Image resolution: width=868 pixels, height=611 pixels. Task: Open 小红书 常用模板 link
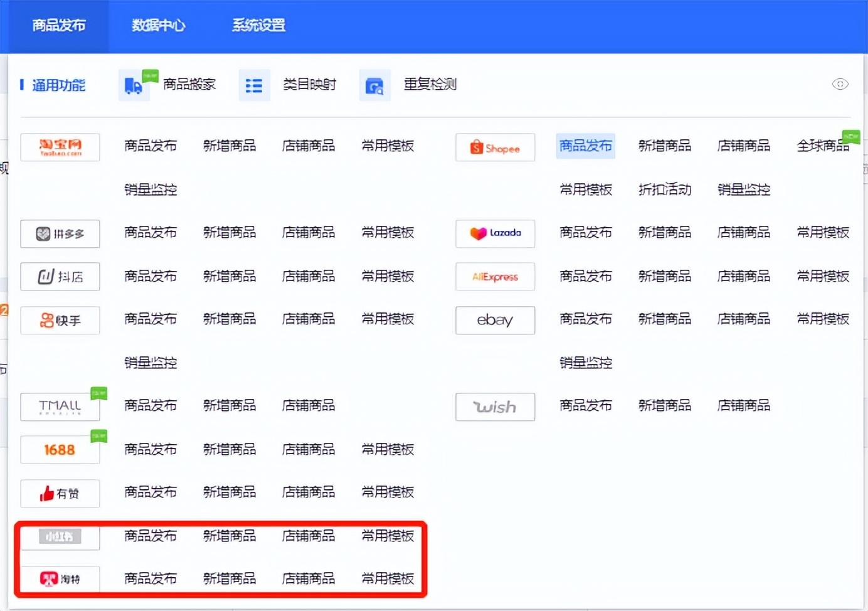[388, 536]
